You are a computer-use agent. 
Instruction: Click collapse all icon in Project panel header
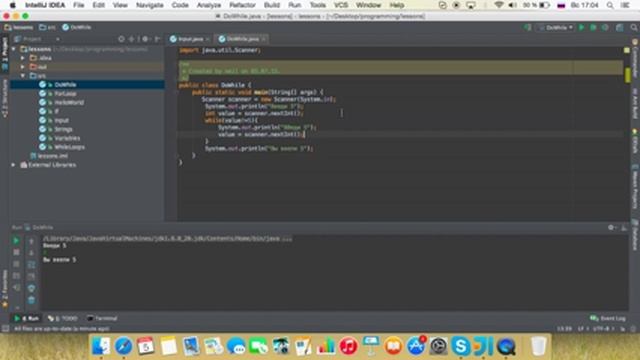click(131, 39)
